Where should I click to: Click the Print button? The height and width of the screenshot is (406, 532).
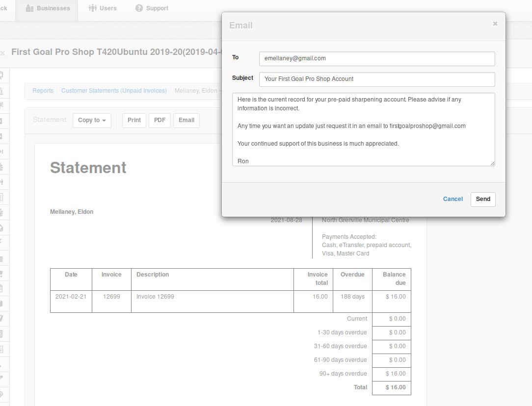click(x=134, y=120)
